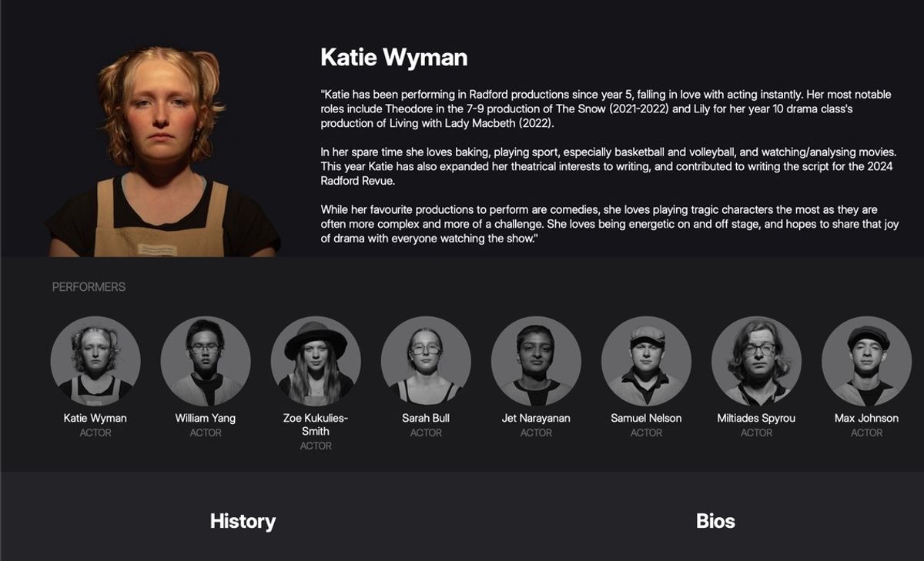Select the Zoe Kukulies-Smith name text
924x561 pixels.
[316, 425]
